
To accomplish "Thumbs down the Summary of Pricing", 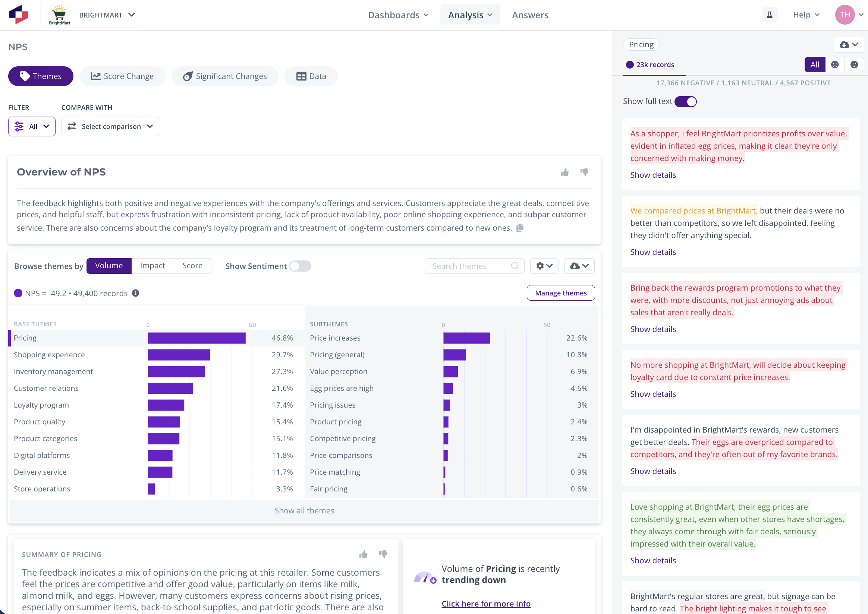I will click(x=383, y=554).
